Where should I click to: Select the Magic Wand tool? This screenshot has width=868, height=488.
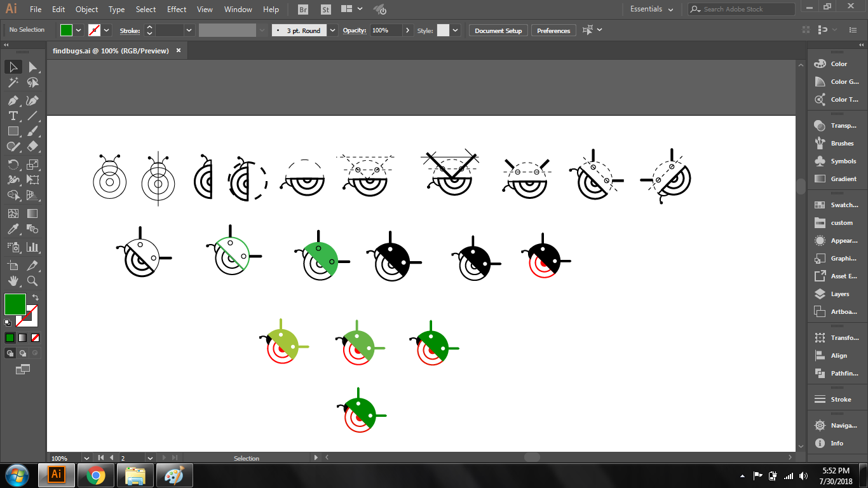(13, 83)
